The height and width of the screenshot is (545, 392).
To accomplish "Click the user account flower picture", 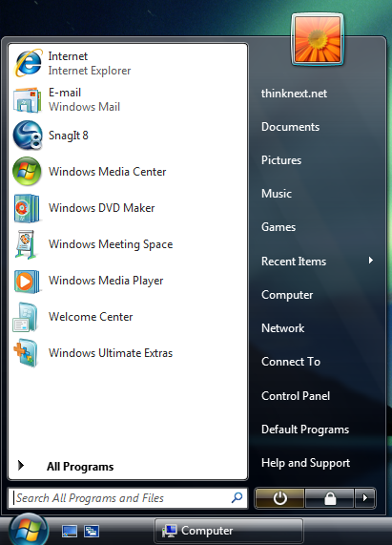I will [318, 39].
